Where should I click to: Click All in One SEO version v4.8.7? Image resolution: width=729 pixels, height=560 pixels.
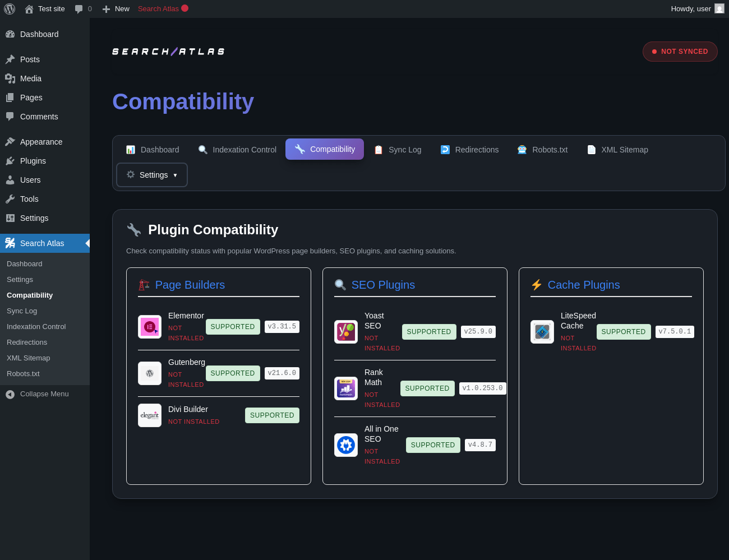[x=480, y=445]
